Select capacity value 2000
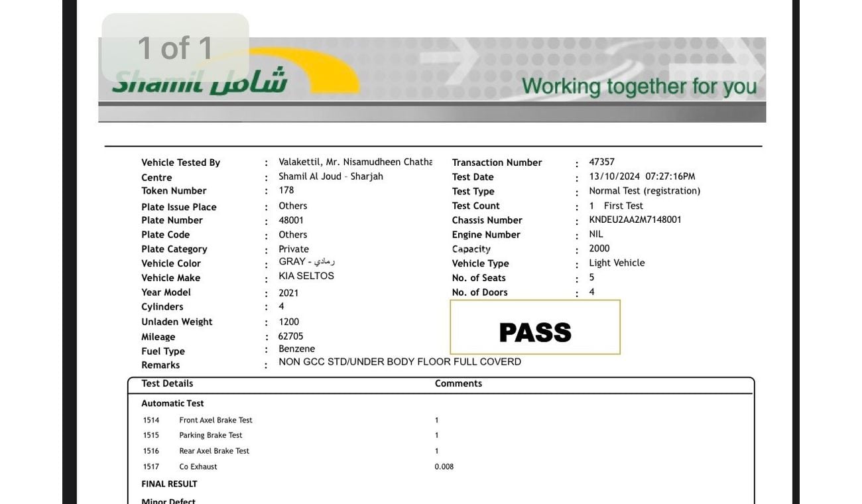This screenshot has height=504, width=862. coord(599,248)
